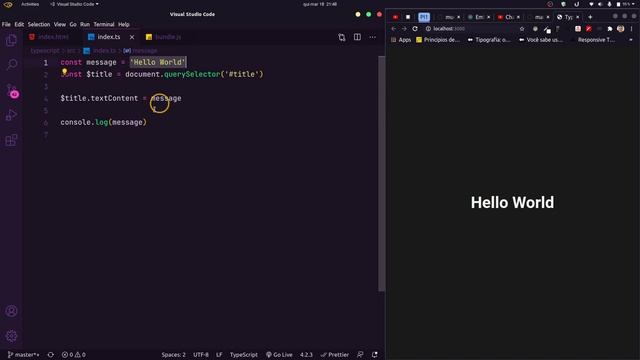Image resolution: width=640 pixels, height=360 pixels.
Task: Go forward in the browser
Action: tap(404, 29)
